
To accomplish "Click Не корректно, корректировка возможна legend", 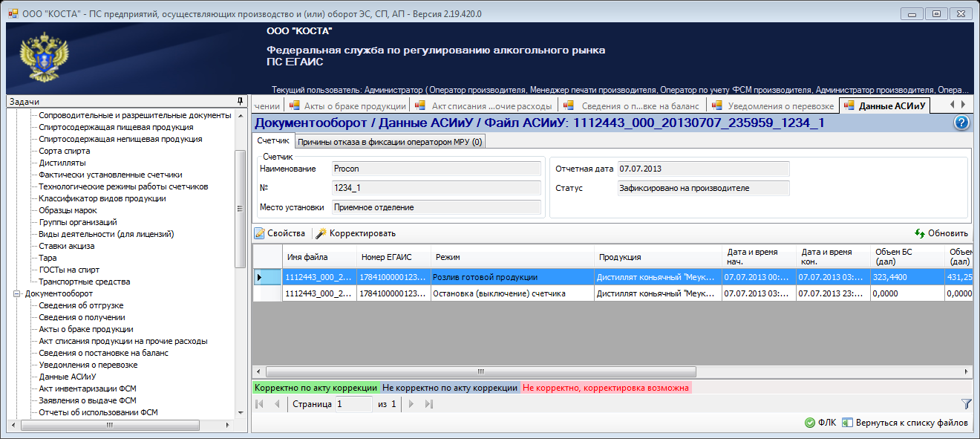I will (x=606, y=388).
